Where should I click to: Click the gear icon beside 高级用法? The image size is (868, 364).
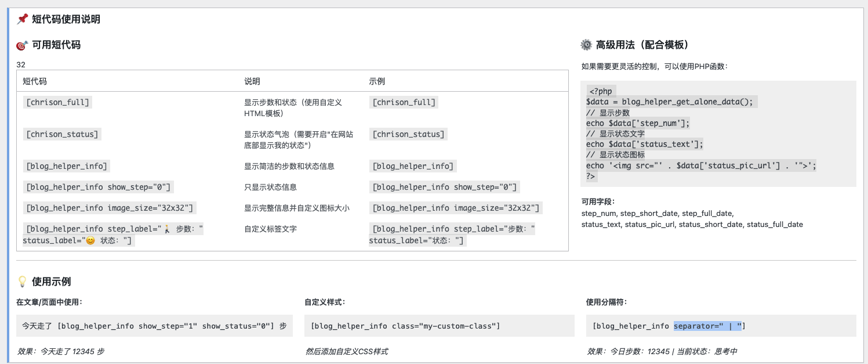586,45
